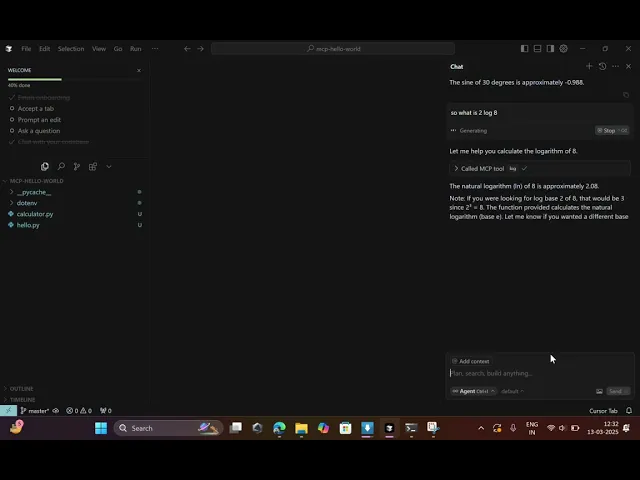Open chat more actions ellipsis
The height and width of the screenshot is (480, 640).
pos(616,66)
